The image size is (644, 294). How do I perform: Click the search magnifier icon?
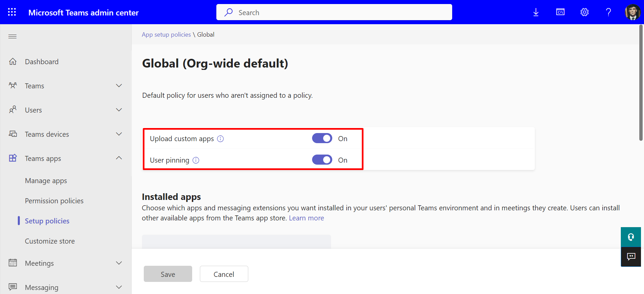pyautogui.click(x=228, y=12)
